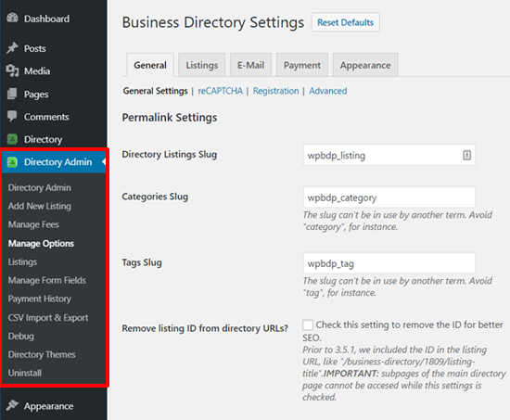The width and height of the screenshot is (510, 420).
Task: Open the Appearance sidebar menu item
Action: point(48,406)
